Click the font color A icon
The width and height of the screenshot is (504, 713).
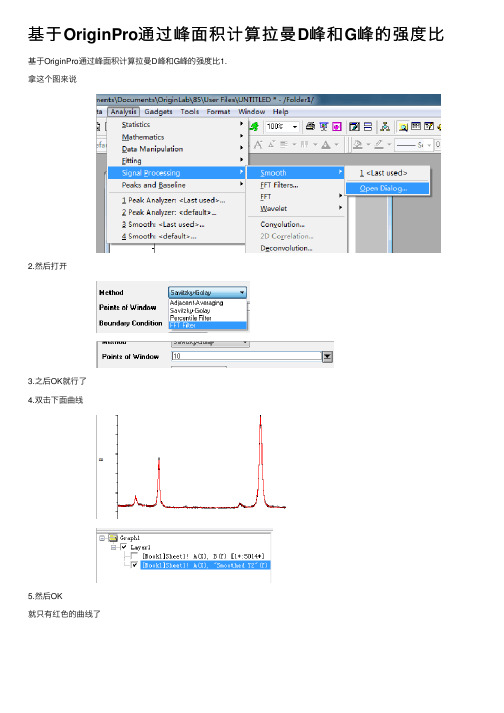tap(326, 145)
